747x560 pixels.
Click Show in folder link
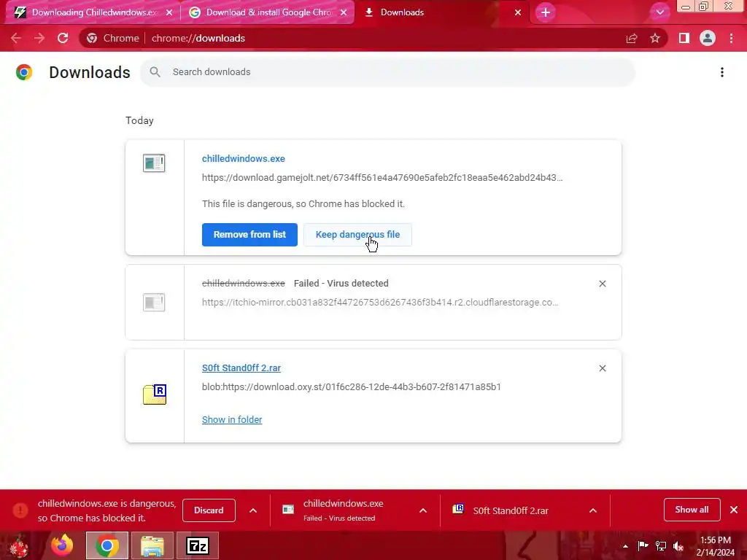(232, 419)
